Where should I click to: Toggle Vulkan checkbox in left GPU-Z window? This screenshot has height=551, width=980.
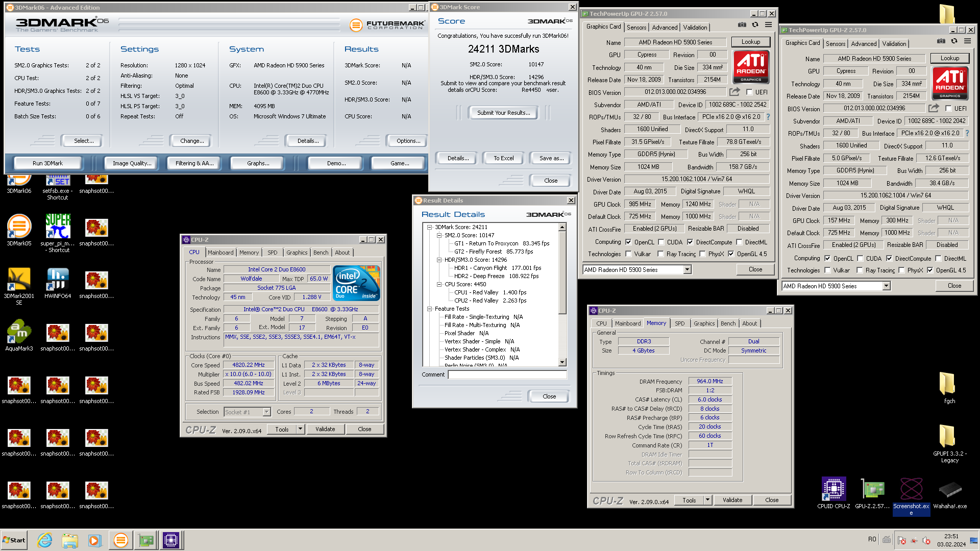629,254
